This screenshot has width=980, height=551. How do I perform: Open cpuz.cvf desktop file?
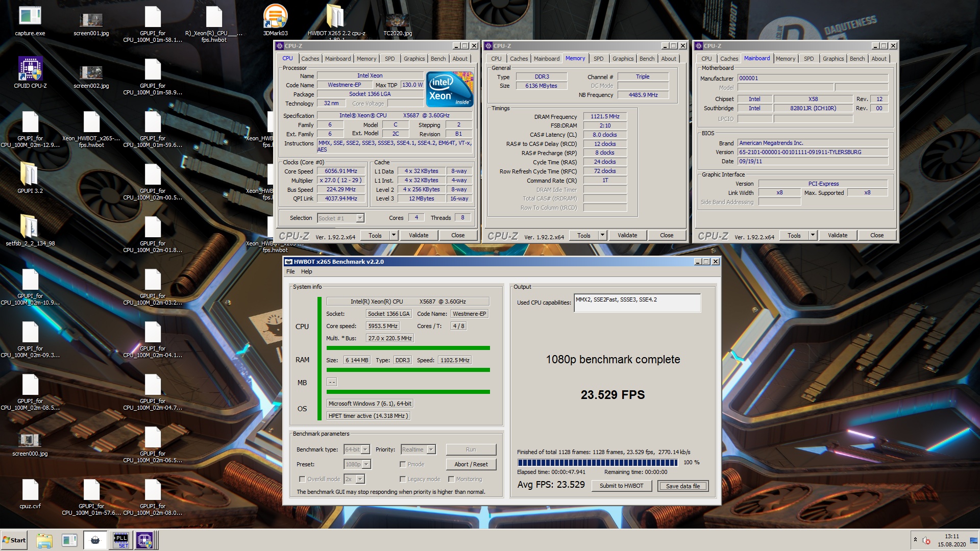[30, 494]
